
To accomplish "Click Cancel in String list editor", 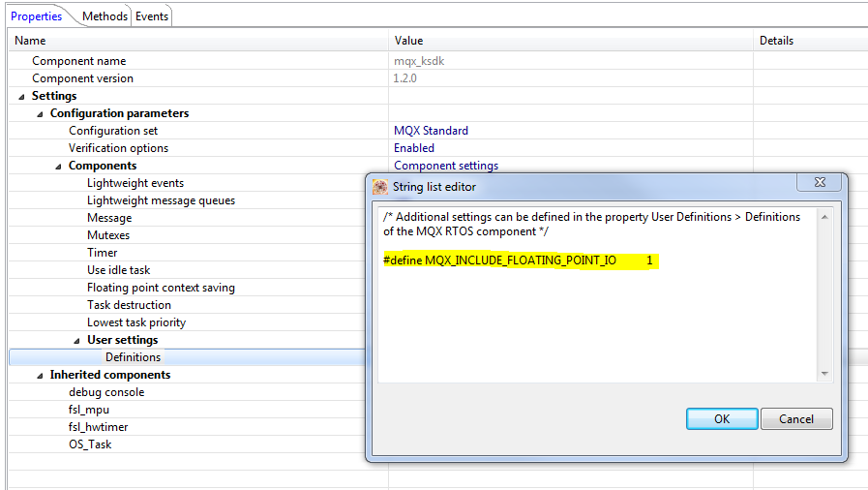I will pos(796,419).
